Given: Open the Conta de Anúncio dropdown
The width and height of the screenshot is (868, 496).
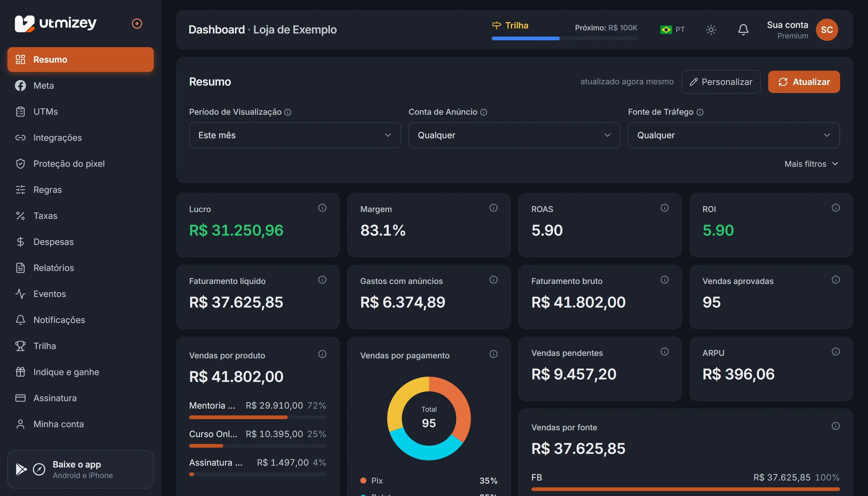Looking at the screenshot, I should 514,135.
